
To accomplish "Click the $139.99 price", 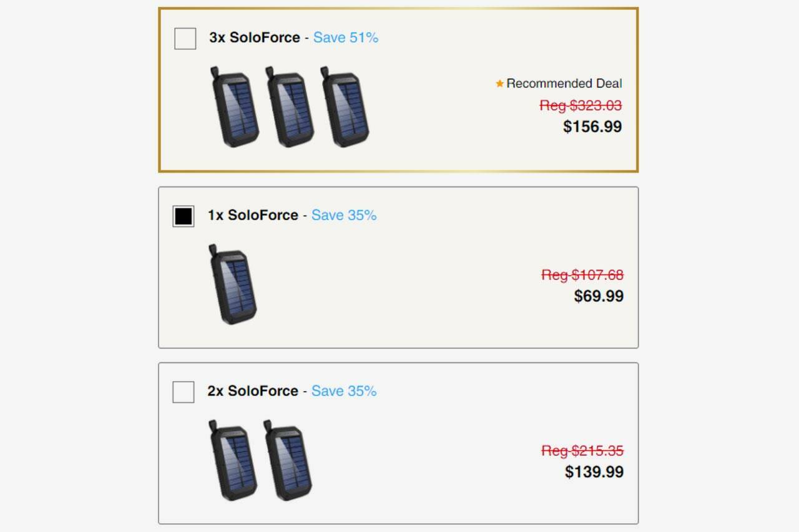I will tap(594, 472).
